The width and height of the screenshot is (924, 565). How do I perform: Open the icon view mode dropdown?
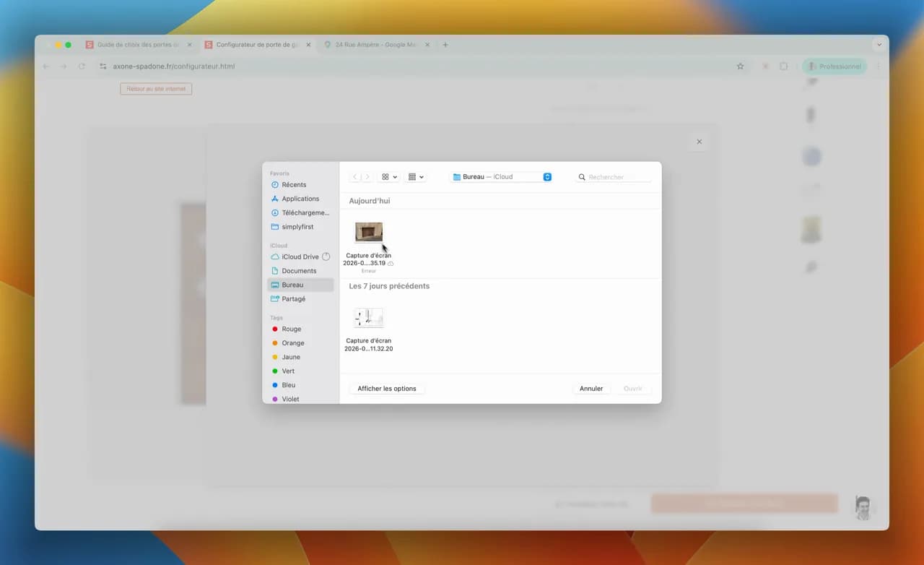click(x=389, y=177)
